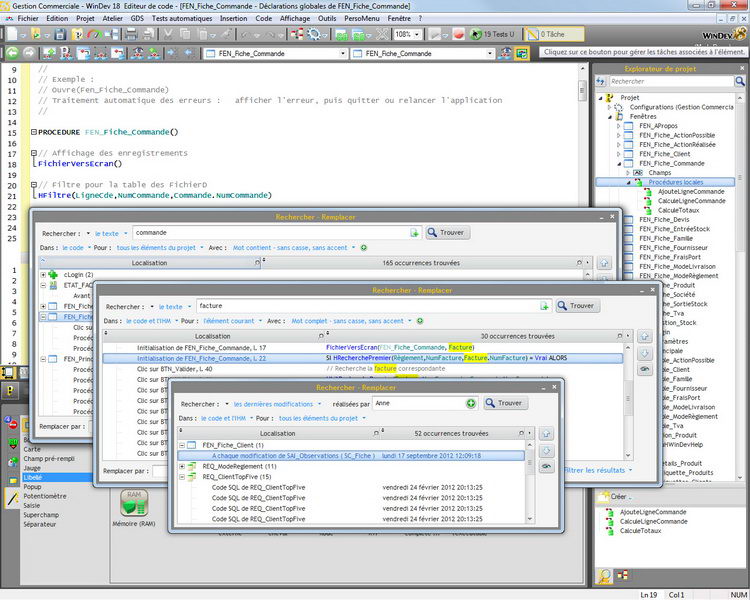Select 'Procédures locales' in project explorer
This screenshot has height=600, width=750.
pos(675,182)
